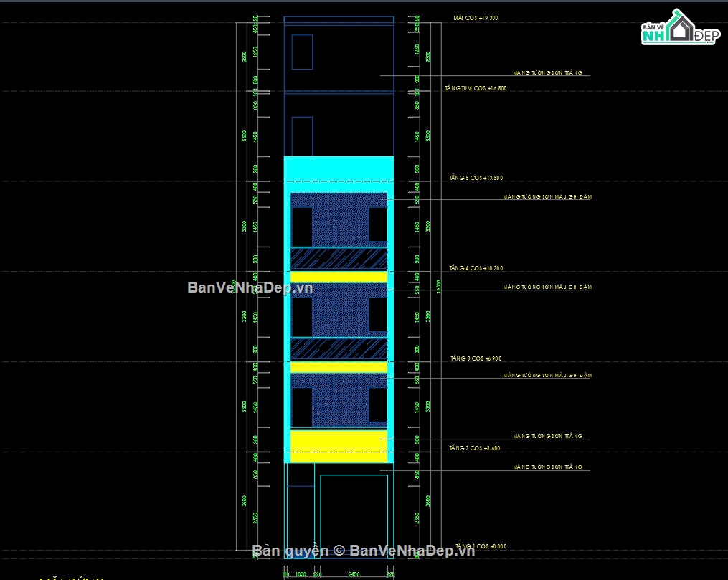This screenshot has width=728, height=580.
Task: Click the 19300 overall height dimension on the right
Action: click(439, 286)
